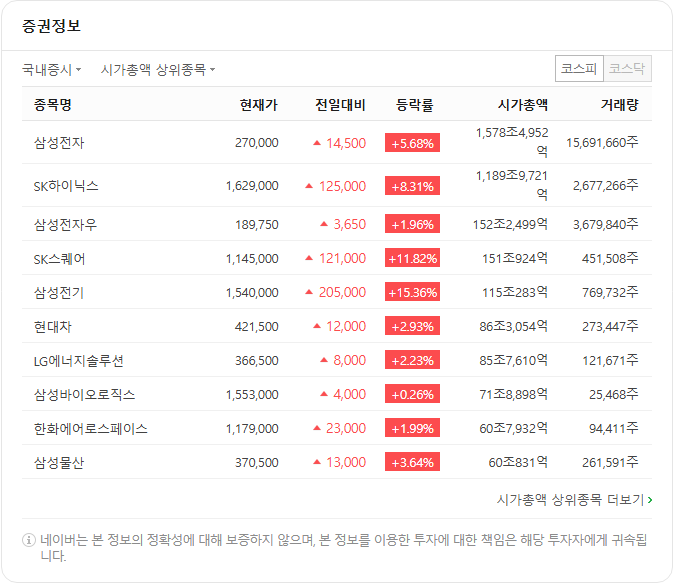
Task: Click the 15,691,660주 volume value
Action: coord(602,142)
